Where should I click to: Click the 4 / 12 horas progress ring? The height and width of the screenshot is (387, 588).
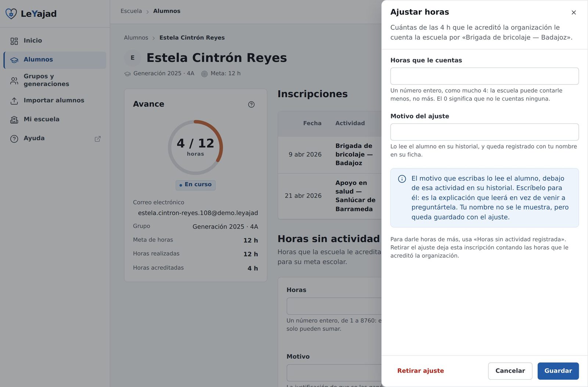(196, 147)
